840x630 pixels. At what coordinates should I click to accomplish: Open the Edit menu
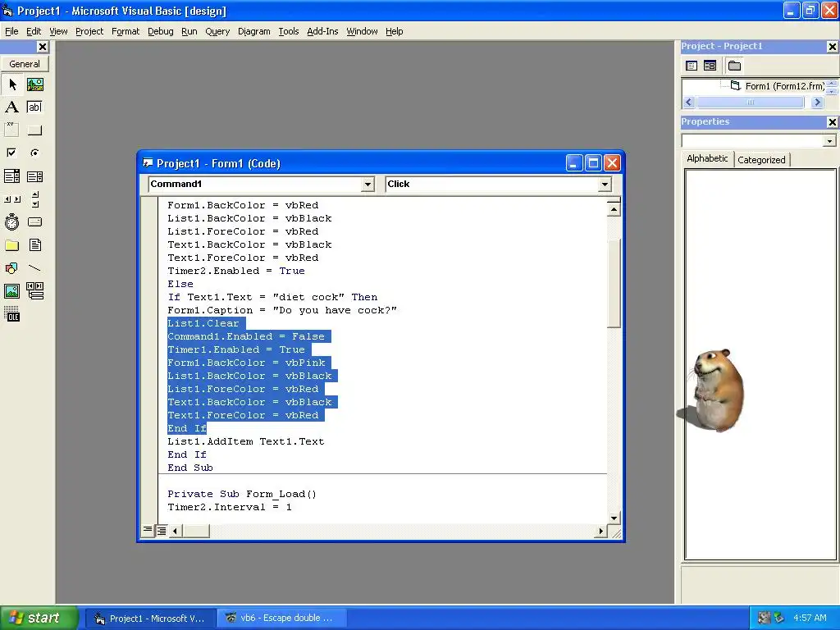(34, 31)
